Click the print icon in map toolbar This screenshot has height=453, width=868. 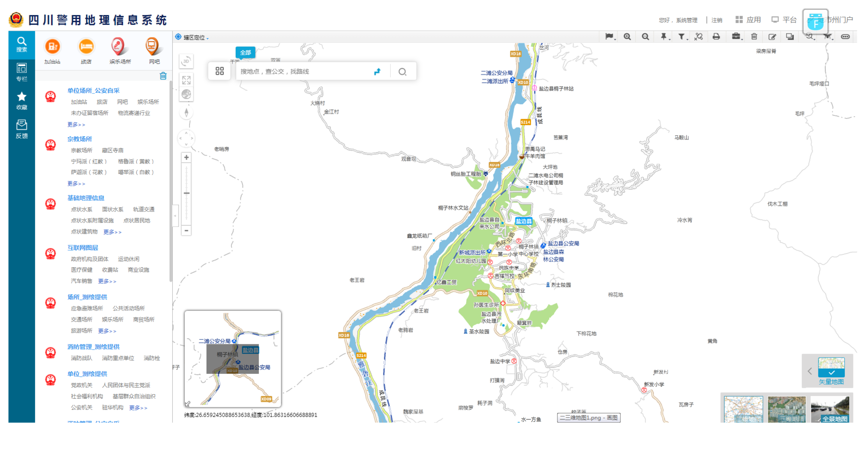click(x=716, y=37)
